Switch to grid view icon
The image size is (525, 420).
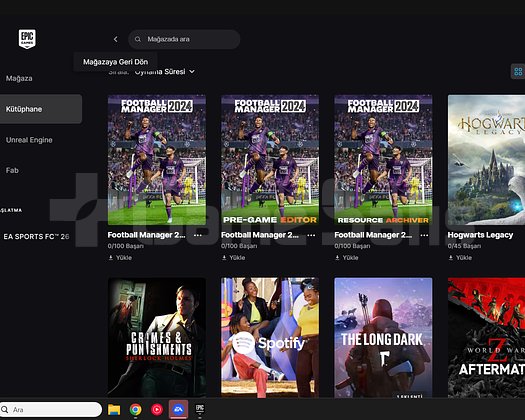(518, 71)
